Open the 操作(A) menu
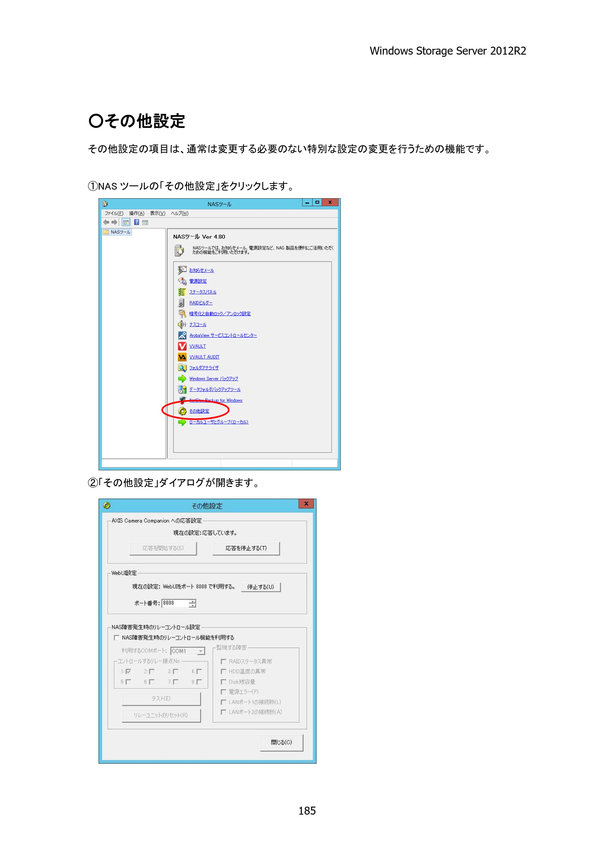Viewport: 614px width, 868px height. point(137,213)
